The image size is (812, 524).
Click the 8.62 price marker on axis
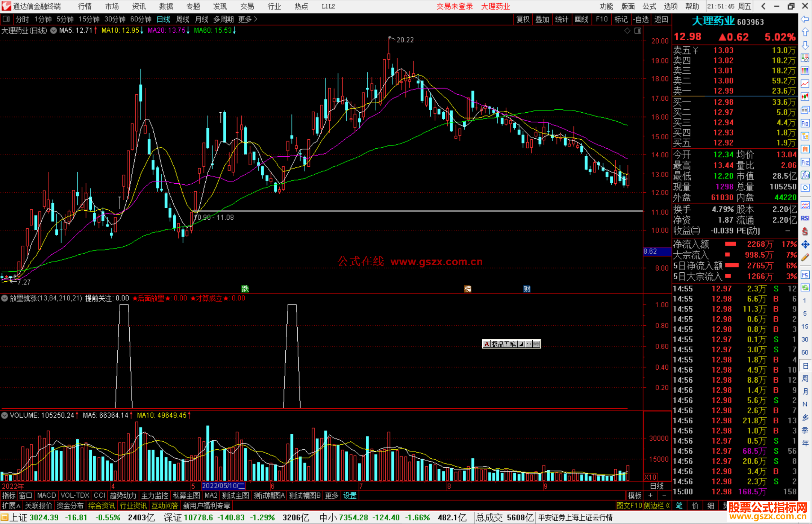[657, 251]
